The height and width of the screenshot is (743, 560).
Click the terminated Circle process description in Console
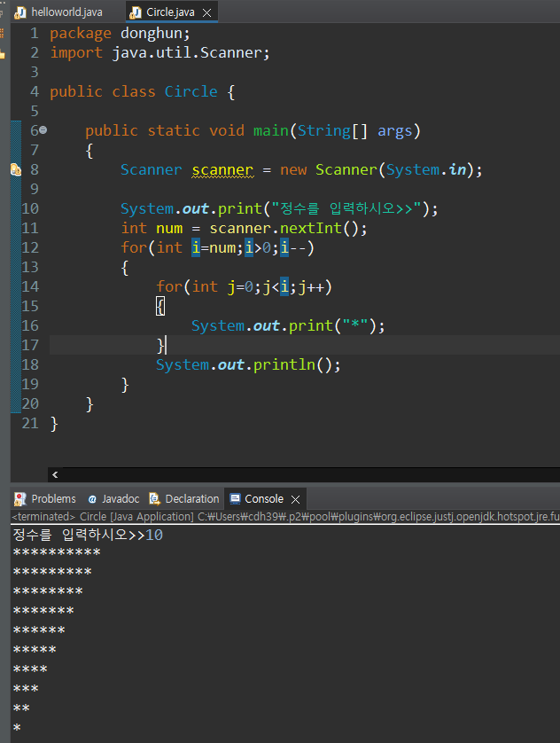tap(286, 517)
